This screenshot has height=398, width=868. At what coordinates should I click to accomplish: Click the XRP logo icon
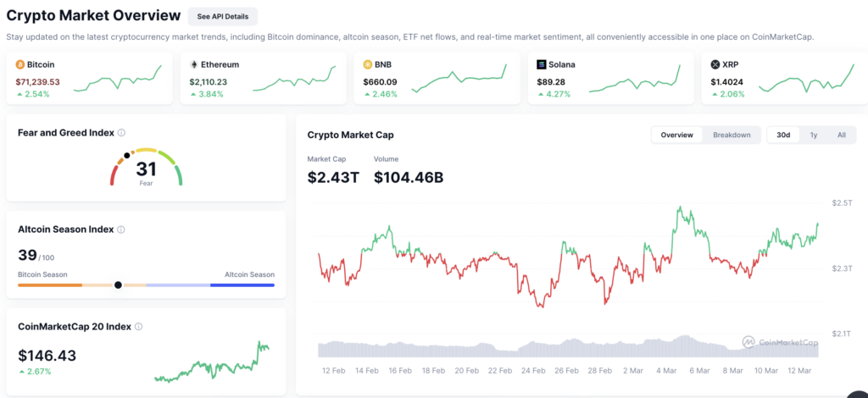[x=715, y=64]
